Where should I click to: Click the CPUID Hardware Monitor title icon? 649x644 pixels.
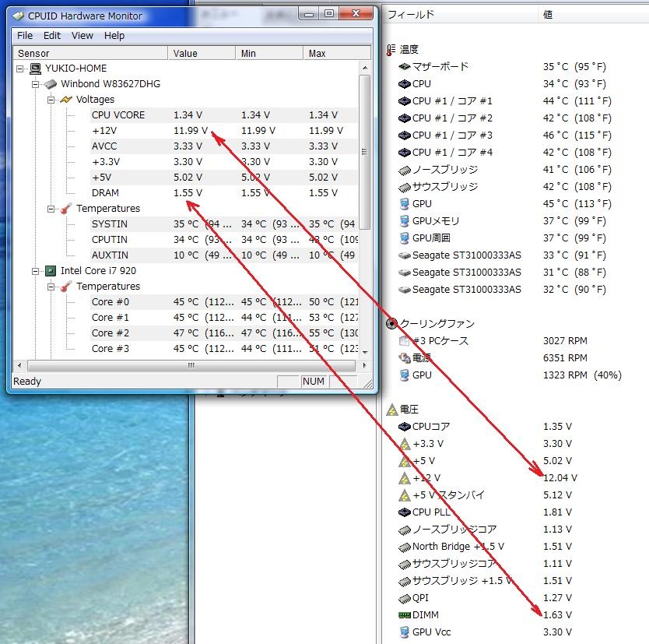point(18,16)
